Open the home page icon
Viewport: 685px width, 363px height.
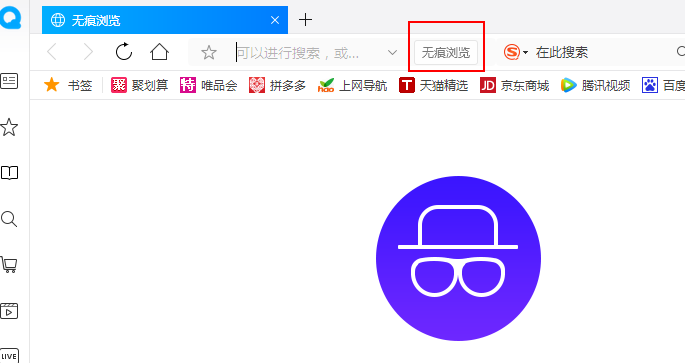tap(159, 52)
